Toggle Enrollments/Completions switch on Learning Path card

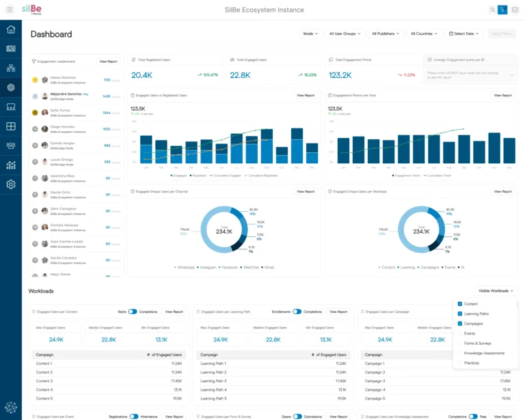[297, 311]
